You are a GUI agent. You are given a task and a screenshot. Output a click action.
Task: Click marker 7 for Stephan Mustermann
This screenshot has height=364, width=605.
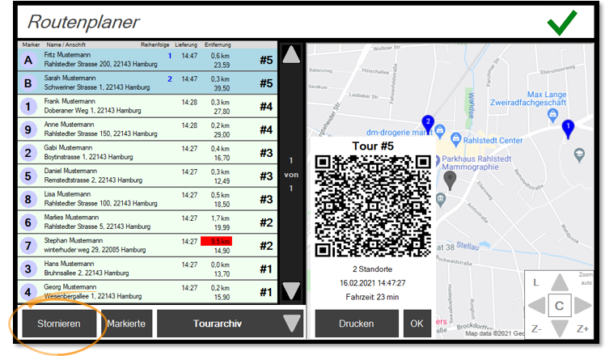tap(28, 245)
